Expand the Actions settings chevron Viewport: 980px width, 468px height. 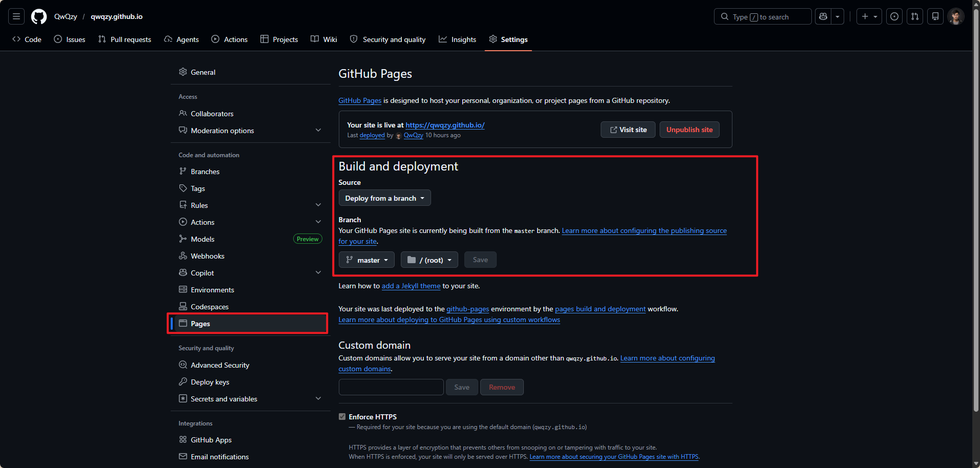pyautogui.click(x=318, y=222)
